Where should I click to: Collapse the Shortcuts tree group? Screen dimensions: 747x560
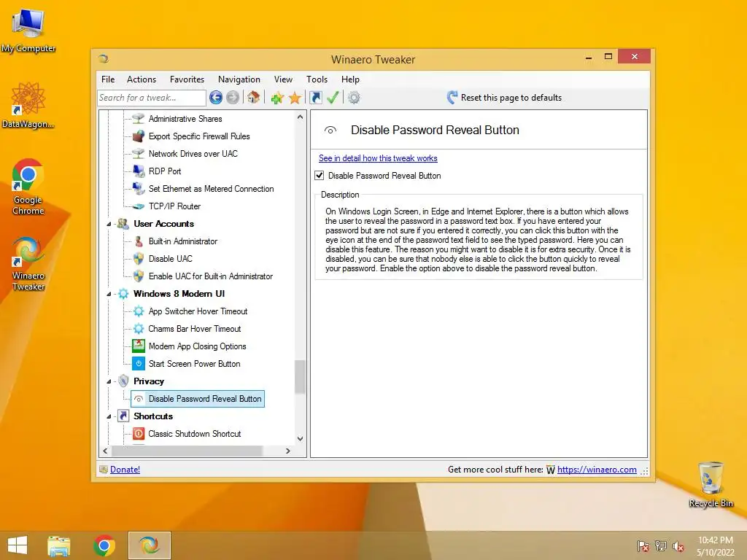coord(109,416)
